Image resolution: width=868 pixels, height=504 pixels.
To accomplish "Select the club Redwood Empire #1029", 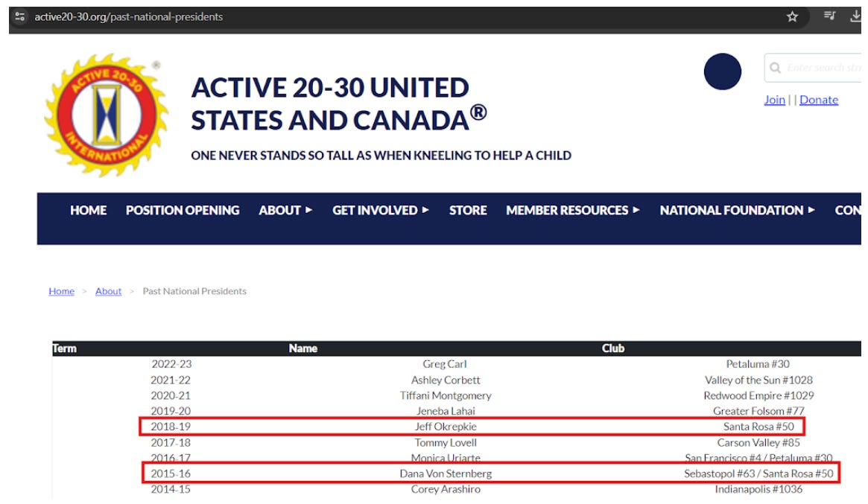I will click(758, 395).
